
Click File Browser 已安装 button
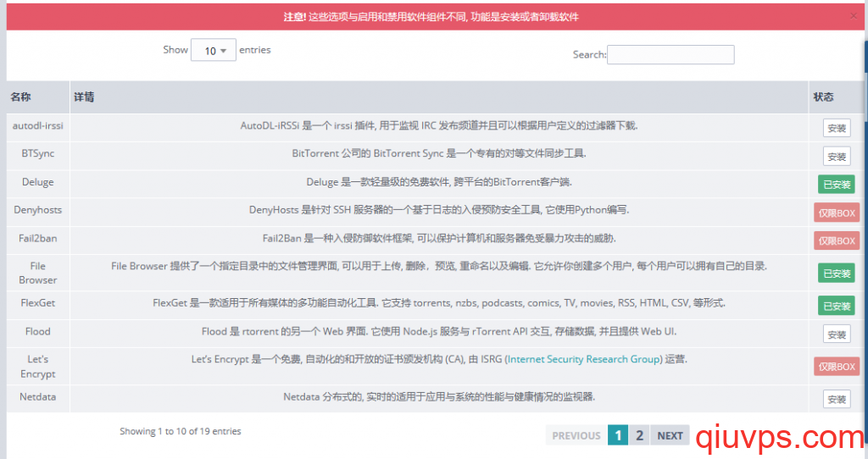tap(837, 274)
